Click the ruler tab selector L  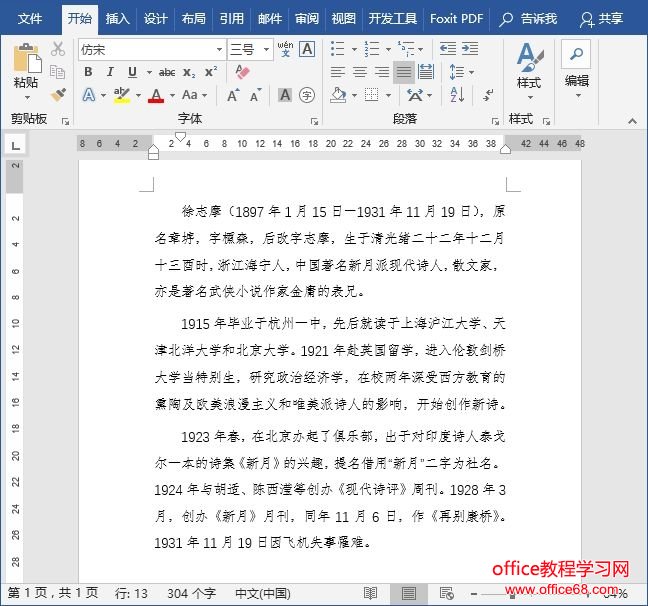tap(15, 145)
